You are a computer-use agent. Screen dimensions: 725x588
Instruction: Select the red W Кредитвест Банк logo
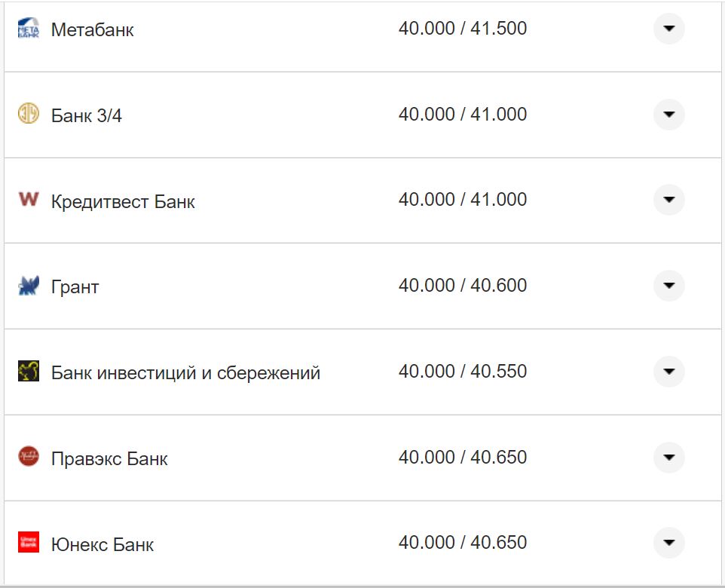click(27, 199)
